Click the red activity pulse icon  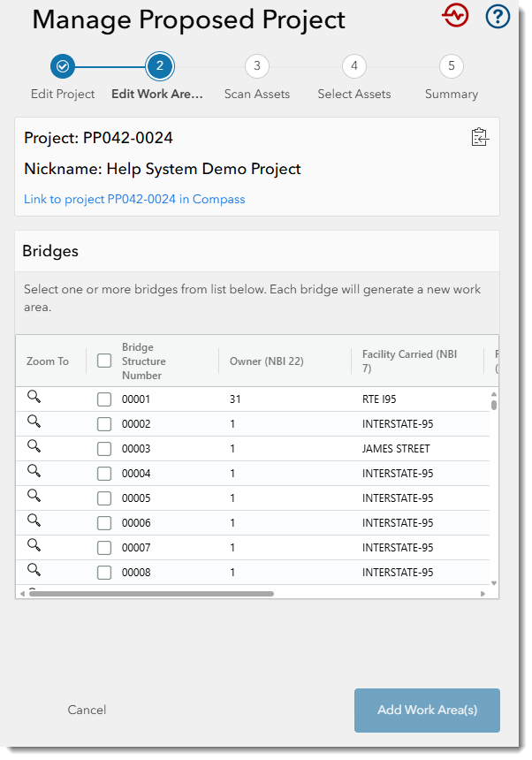pos(455,16)
